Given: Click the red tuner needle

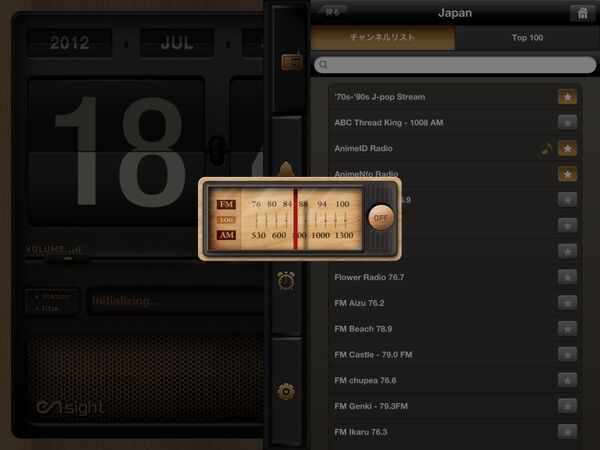Looking at the screenshot, I should pyautogui.click(x=295, y=219).
